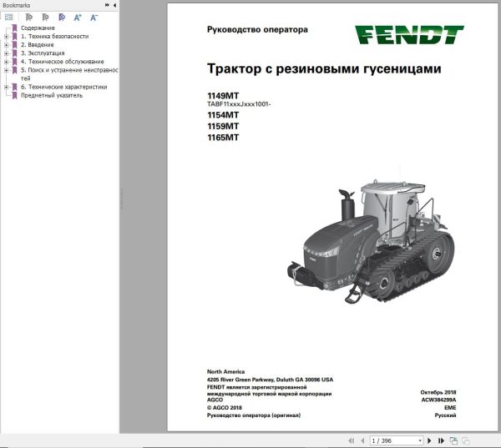Screen dimensions: 501x448
Task: Click the document code ACW384299A
Action: [438, 400]
